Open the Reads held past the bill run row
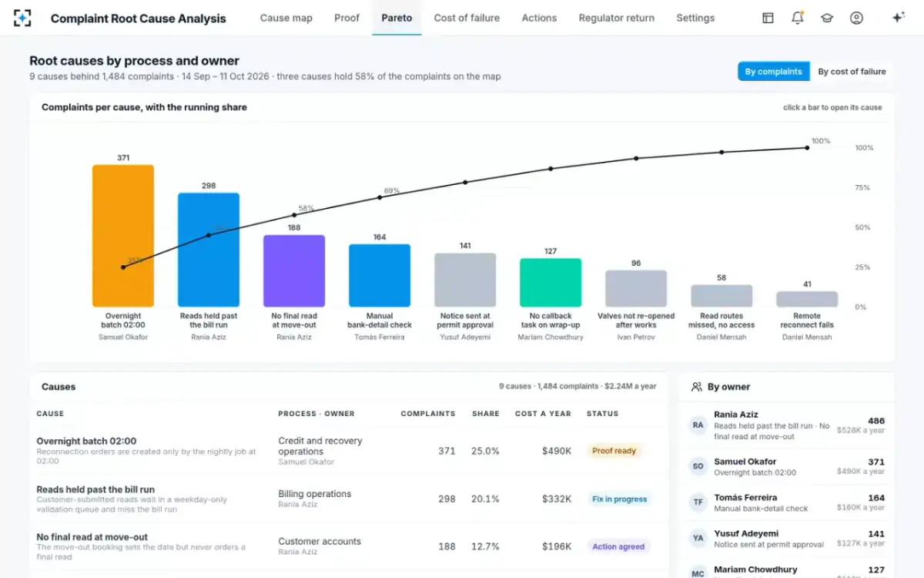Screen dimensions: 924x578 (348, 499)
